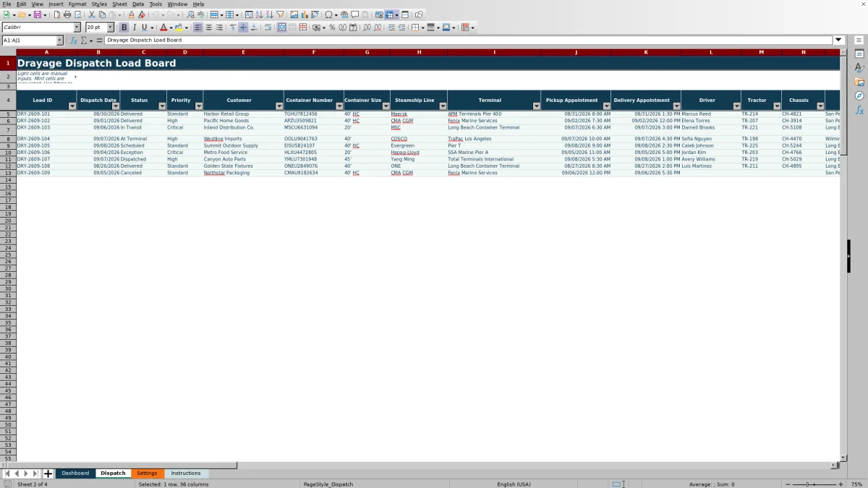This screenshot has height=488, width=868.
Task: Sort ascending using the toolbar icon
Action: pos(259,14)
